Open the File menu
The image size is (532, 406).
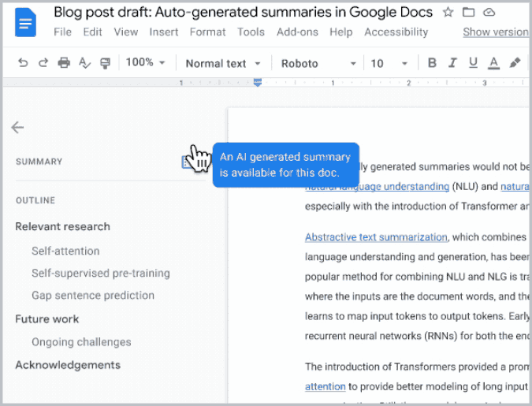(63, 32)
